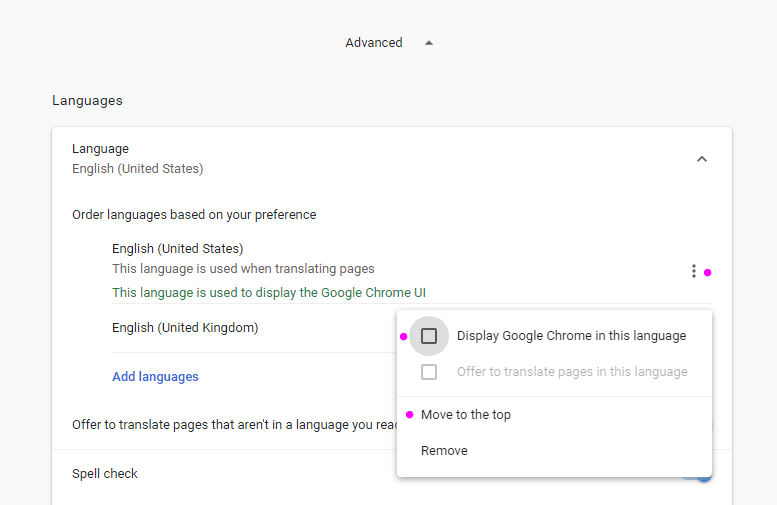The width and height of the screenshot is (777, 505).
Task: Click the Languages section heading
Action: coord(87,101)
